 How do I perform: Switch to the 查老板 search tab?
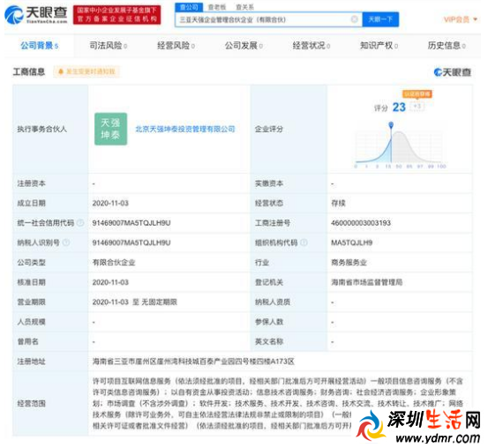[x=216, y=7]
